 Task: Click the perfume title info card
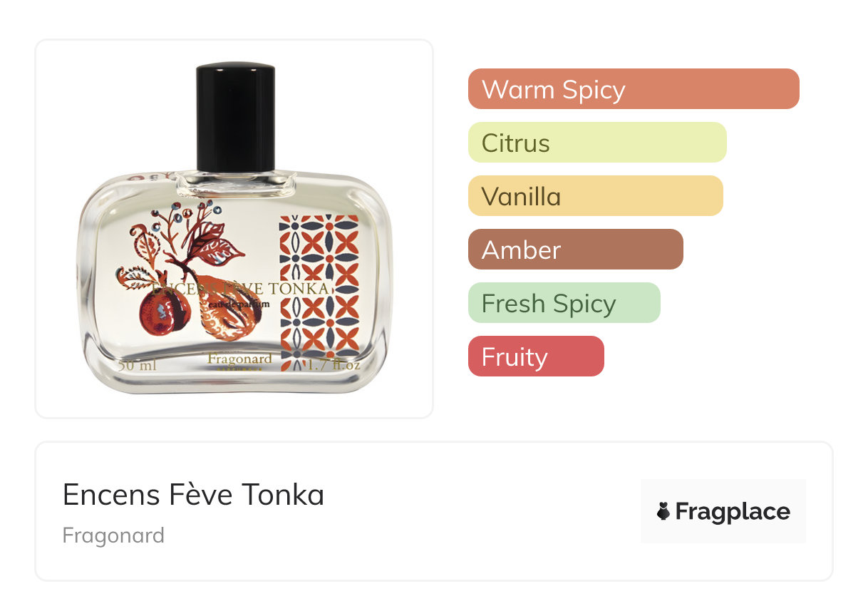(434, 511)
